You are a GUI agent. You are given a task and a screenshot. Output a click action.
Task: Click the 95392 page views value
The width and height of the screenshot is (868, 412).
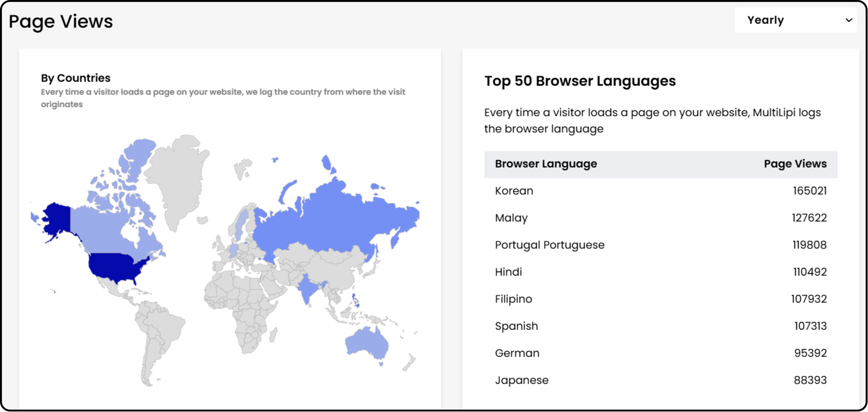click(810, 353)
